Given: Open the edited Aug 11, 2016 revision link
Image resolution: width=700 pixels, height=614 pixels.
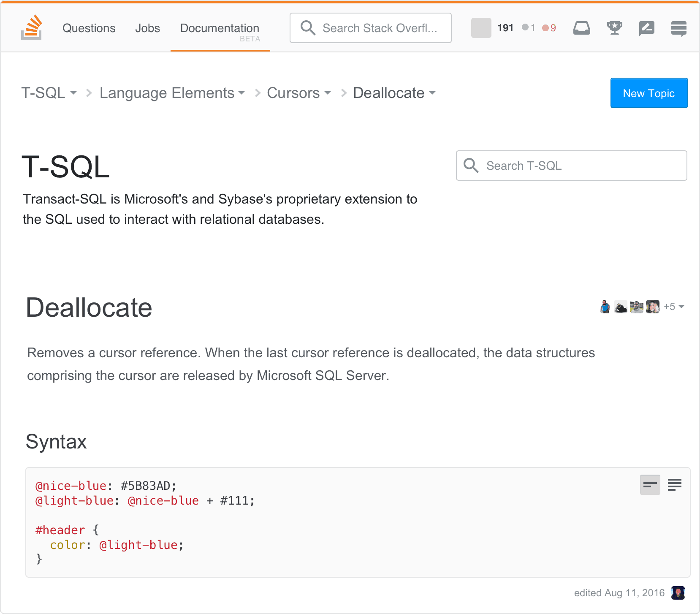Looking at the screenshot, I should tap(619, 593).
